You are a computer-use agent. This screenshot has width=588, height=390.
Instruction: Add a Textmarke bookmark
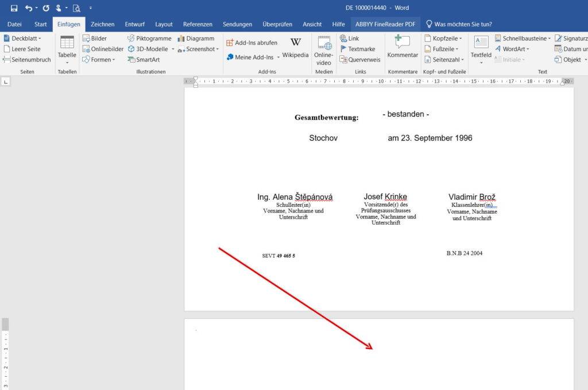point(357,49)
